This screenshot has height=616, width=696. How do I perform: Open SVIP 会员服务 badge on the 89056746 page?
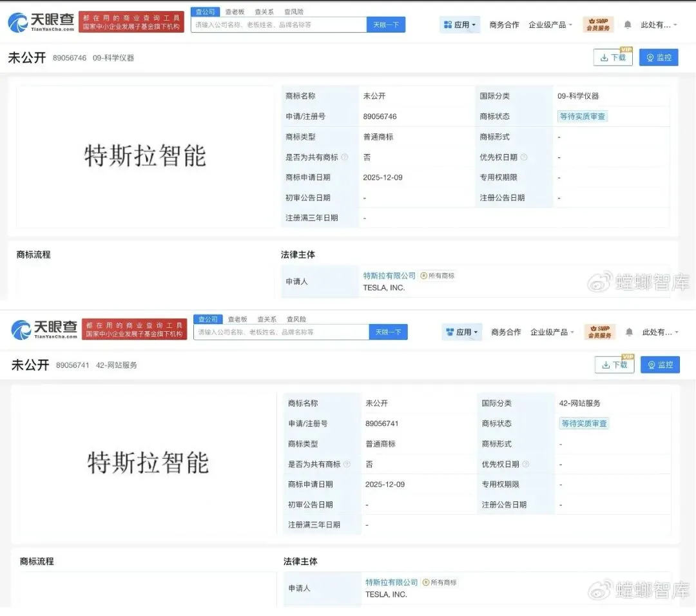coord(598,24)
